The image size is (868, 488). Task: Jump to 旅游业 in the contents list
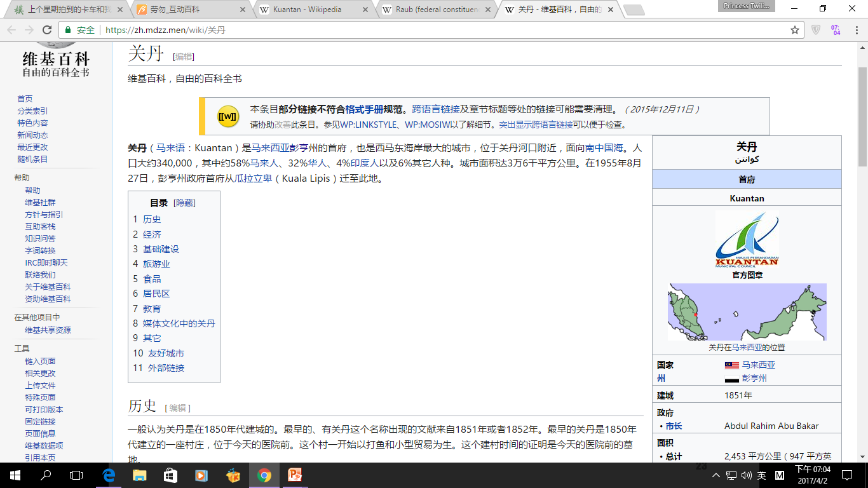tap(156, 264)
